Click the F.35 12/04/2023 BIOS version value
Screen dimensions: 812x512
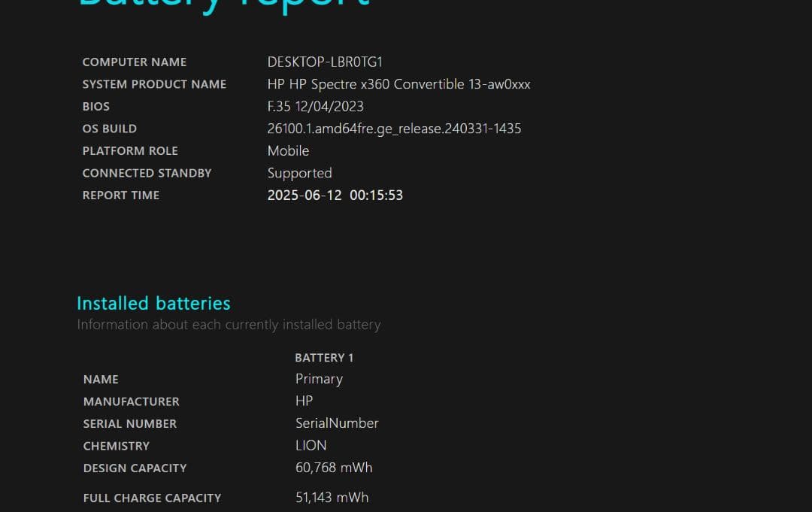pyautogui.click(x=316, y=106)
